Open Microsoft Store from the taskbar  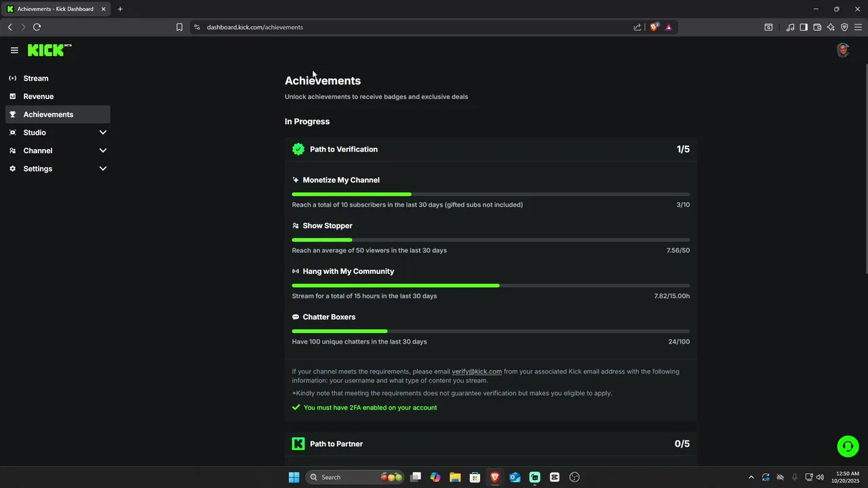click(475, 477)
